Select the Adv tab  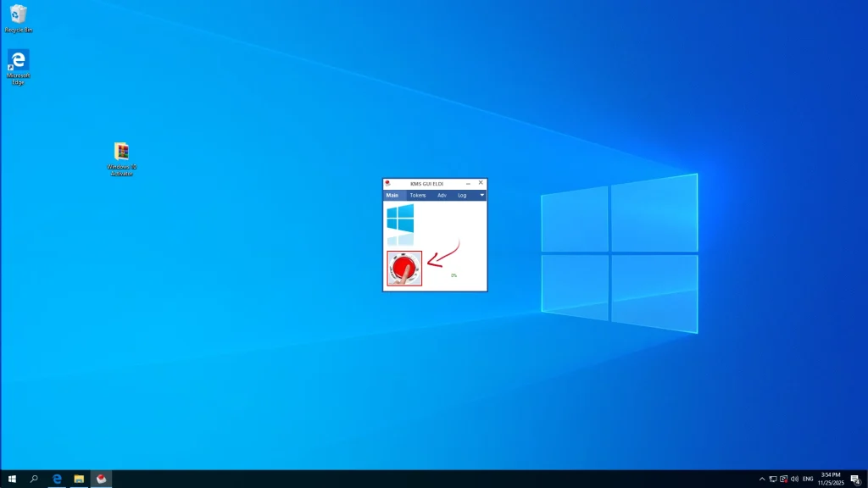tap(440, 195)
